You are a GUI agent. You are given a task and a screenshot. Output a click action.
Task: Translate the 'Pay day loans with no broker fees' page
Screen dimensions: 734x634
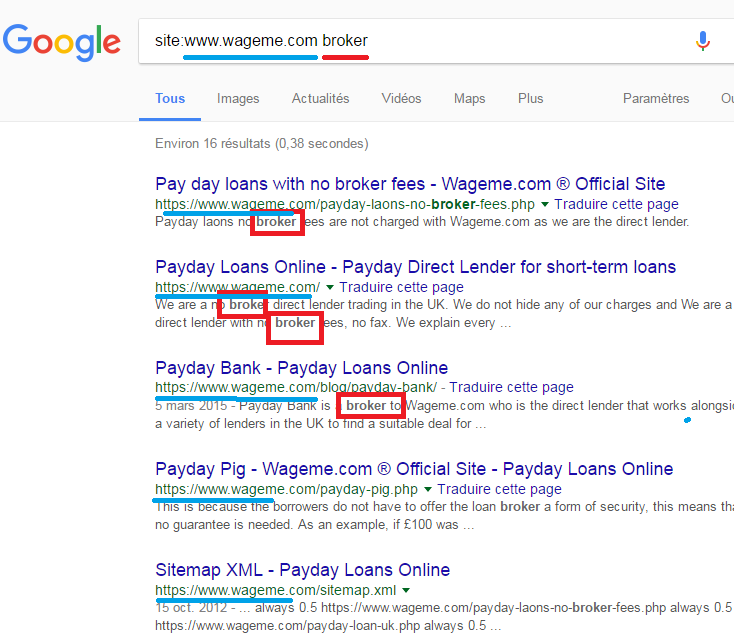tap(617, 204)
